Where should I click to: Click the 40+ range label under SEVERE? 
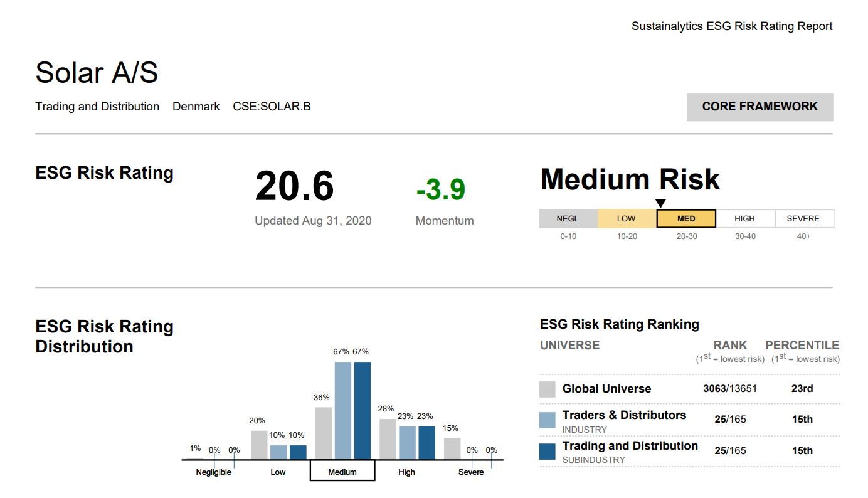click(x=804, y=236)
